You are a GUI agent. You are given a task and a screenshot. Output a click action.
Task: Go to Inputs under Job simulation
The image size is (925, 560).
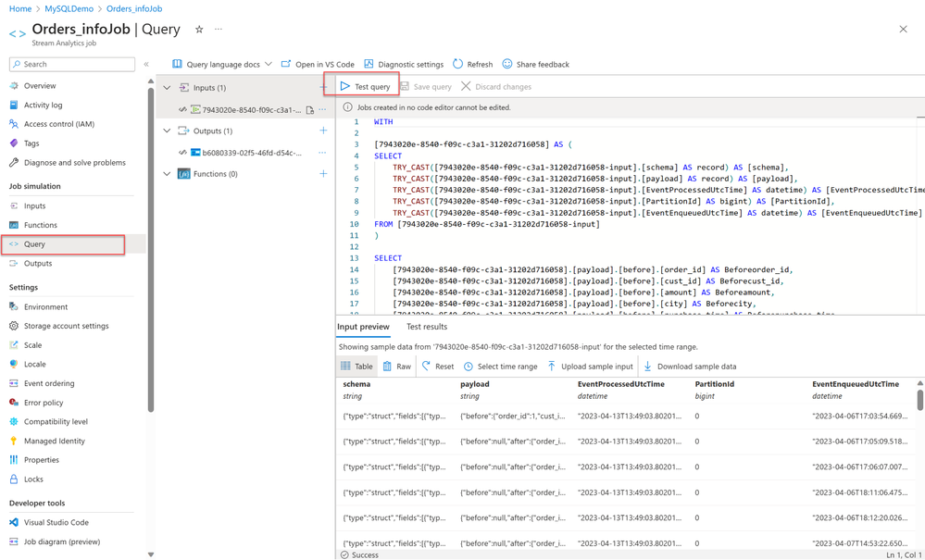coord(34,205)
